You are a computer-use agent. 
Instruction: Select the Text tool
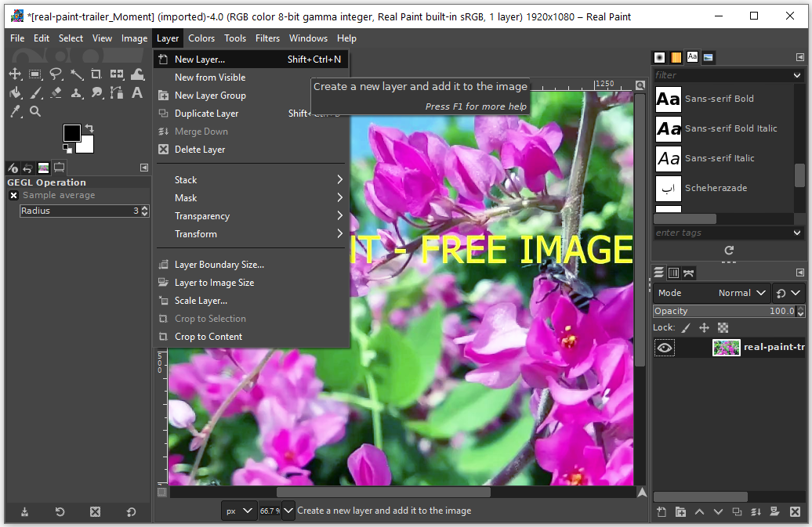click(x=137, y=94)
